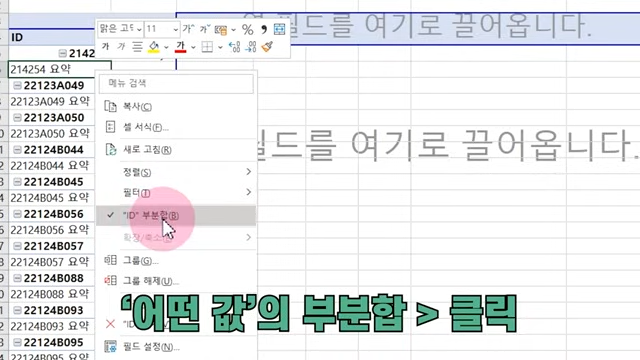This screenshot has height=360, width=640.
Task: Select the 22124B093 요약 cell
Action: pyautogui.click(x=52, y=326)
